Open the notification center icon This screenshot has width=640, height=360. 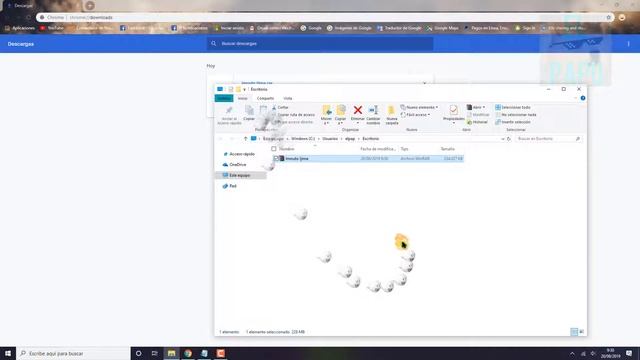click(629, 353)
